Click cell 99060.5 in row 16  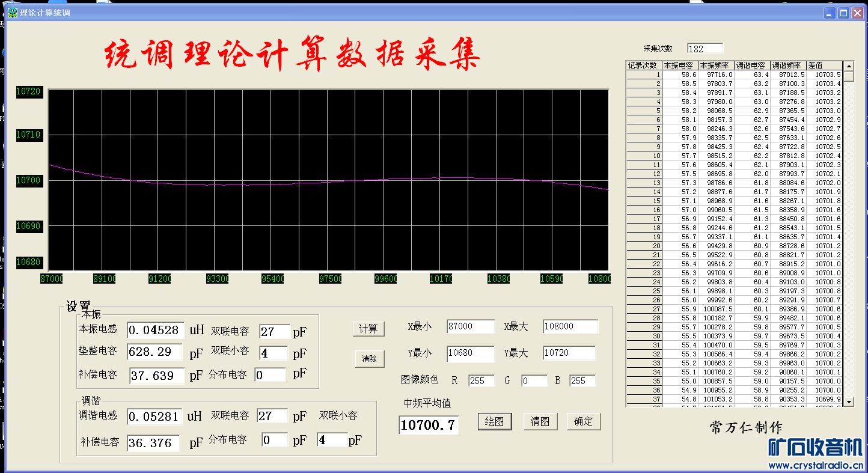pyautogui.click(x=716, y=210)
